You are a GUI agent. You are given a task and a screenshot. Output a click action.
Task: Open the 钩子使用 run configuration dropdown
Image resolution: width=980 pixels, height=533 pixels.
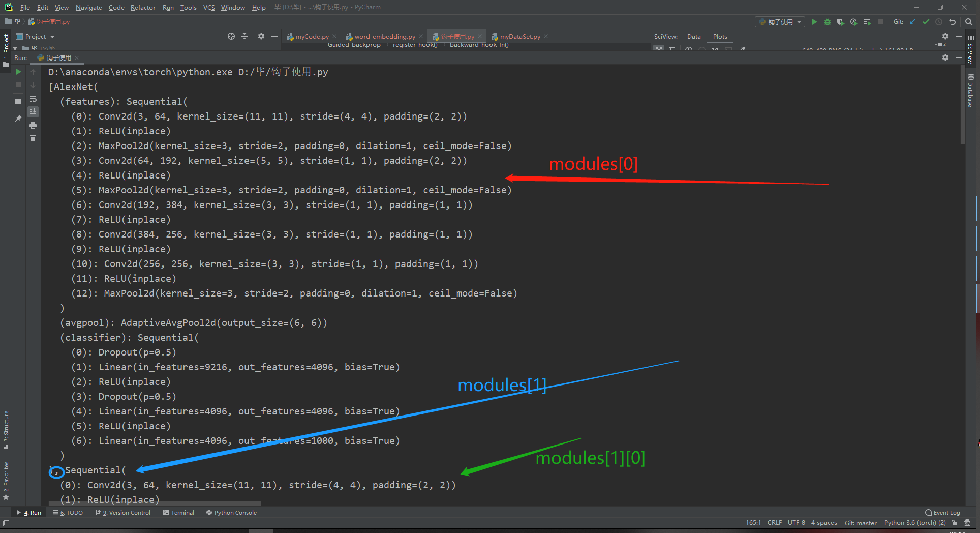pos(780,22)
